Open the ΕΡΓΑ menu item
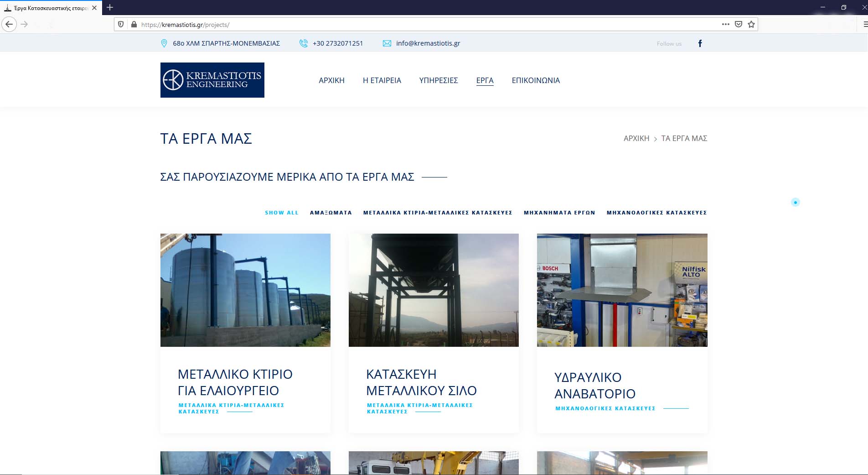The image size is (868, 475). pyautogui.click(x=485, y=80)
